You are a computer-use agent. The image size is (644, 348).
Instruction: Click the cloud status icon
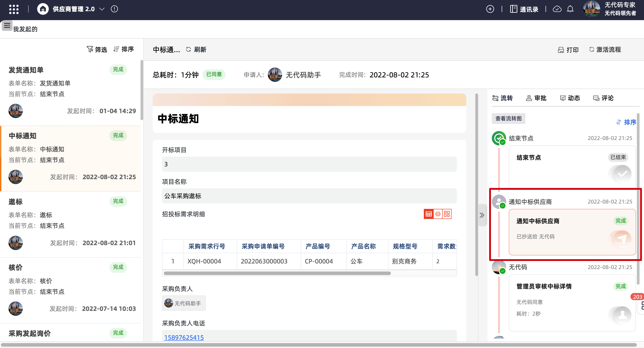coord(557,9)
